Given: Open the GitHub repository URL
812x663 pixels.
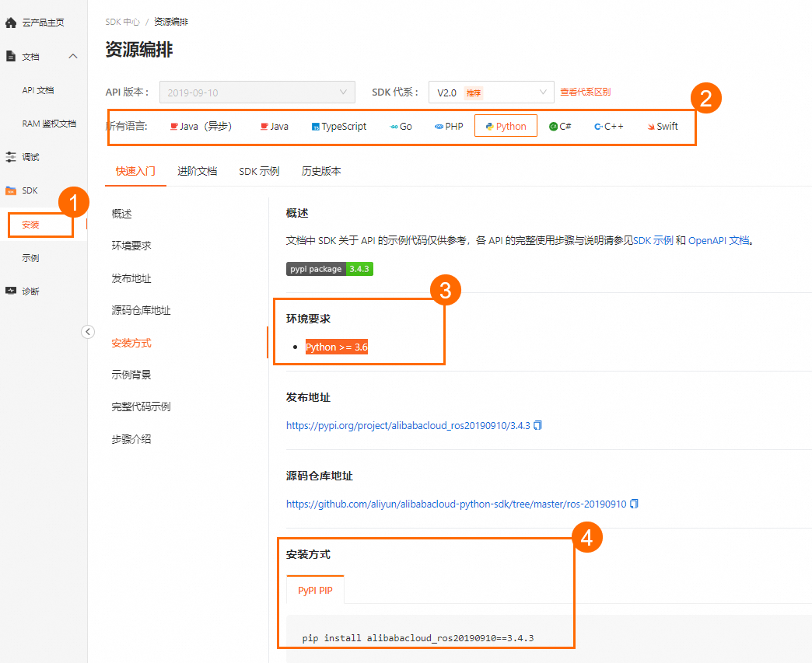Looking at the screenshot, I should click(x=457, y=504).
